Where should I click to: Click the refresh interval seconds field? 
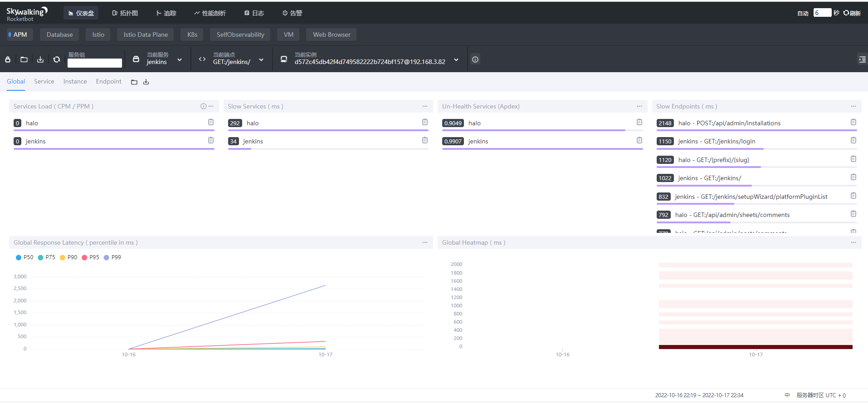coord(822,13)
